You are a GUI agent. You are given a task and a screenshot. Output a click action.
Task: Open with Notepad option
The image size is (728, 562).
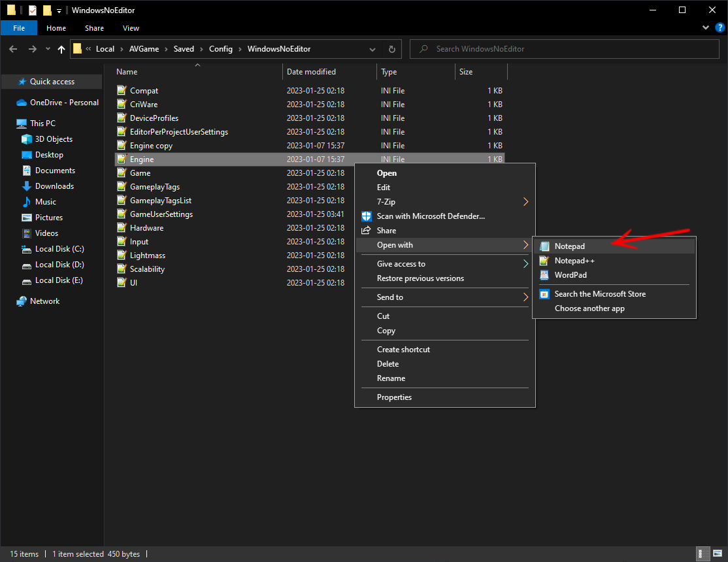(x=614, y=246)
